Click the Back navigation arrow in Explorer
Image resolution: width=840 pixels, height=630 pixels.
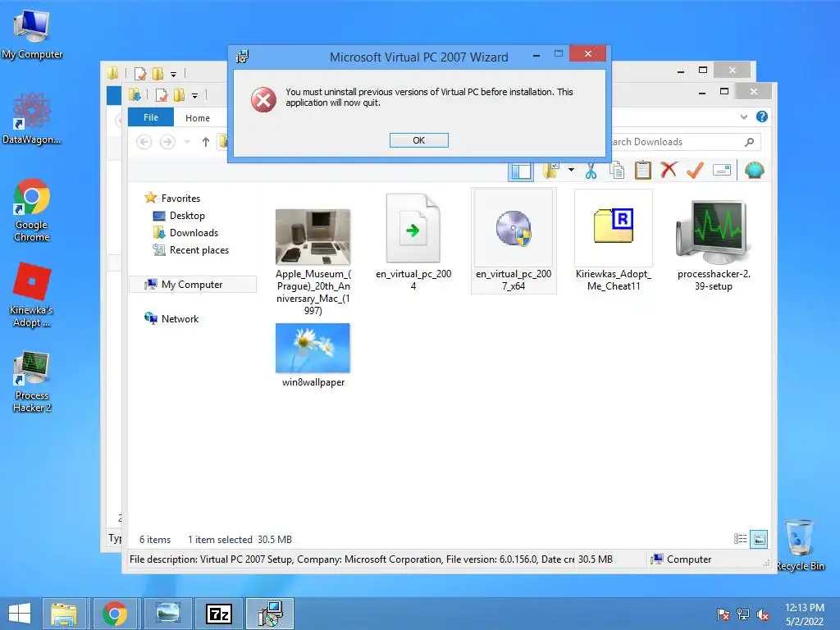144,142
